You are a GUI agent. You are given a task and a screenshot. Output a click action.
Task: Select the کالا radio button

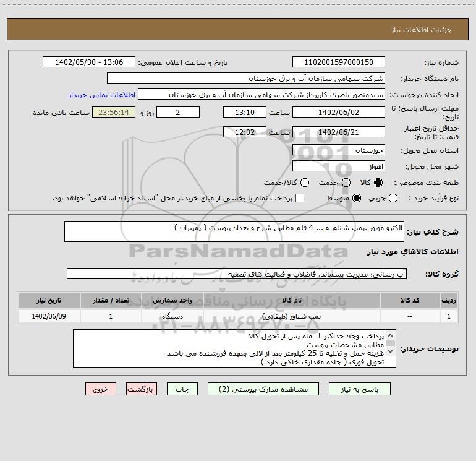click(x=378, y=183)
